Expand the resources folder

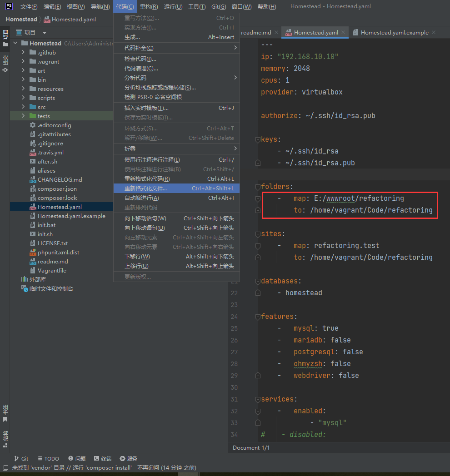[23, 89]
